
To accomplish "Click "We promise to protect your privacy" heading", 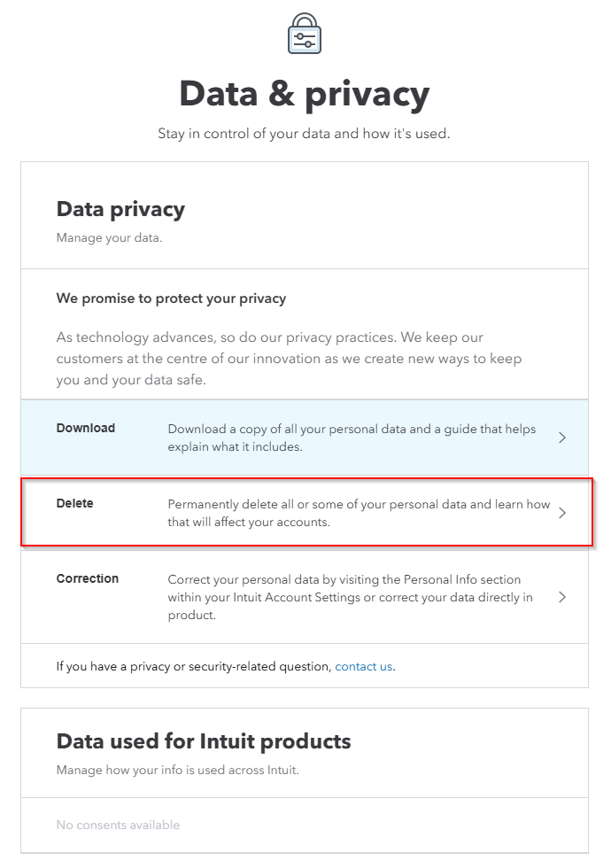I will (171, 298).
